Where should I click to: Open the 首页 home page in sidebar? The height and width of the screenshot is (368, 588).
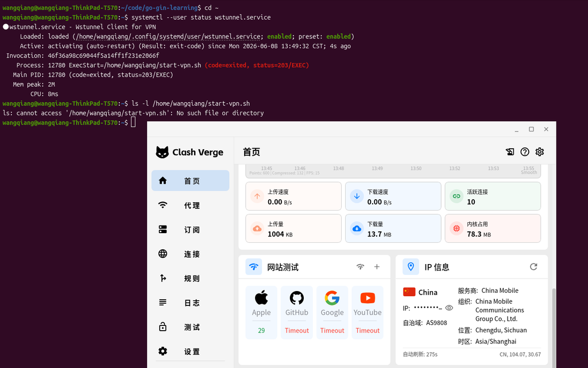click(190, 181)
